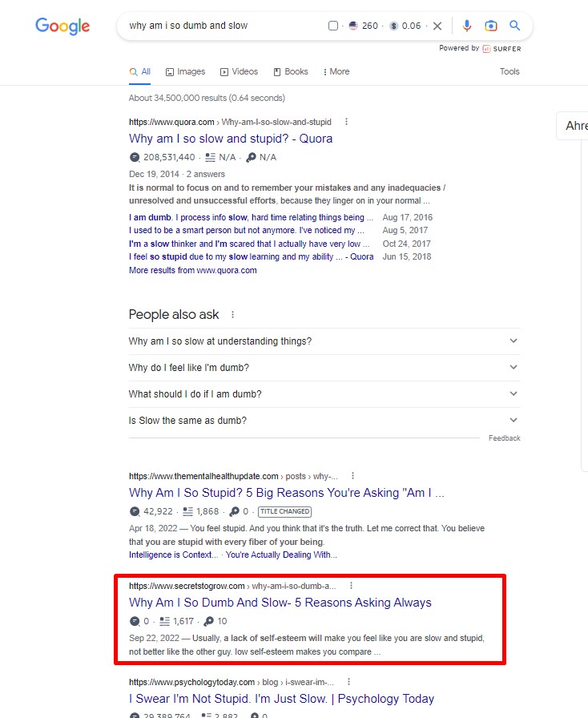Image resolution: width=588 pixels, height=718 pixels.
Task: Open 'Why Am I So Dumb And Slow- 5 Reasons' result
Action: coord(280,603)
